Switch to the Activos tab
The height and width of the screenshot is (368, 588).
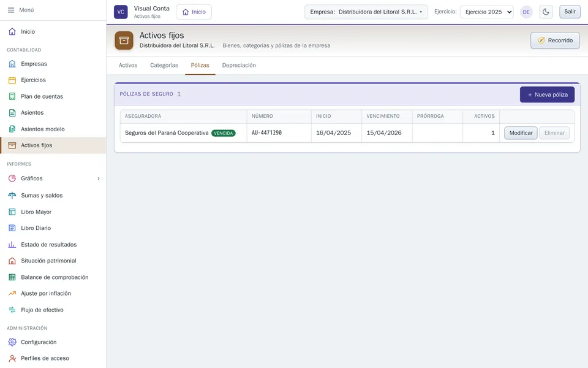click(128, 66)
